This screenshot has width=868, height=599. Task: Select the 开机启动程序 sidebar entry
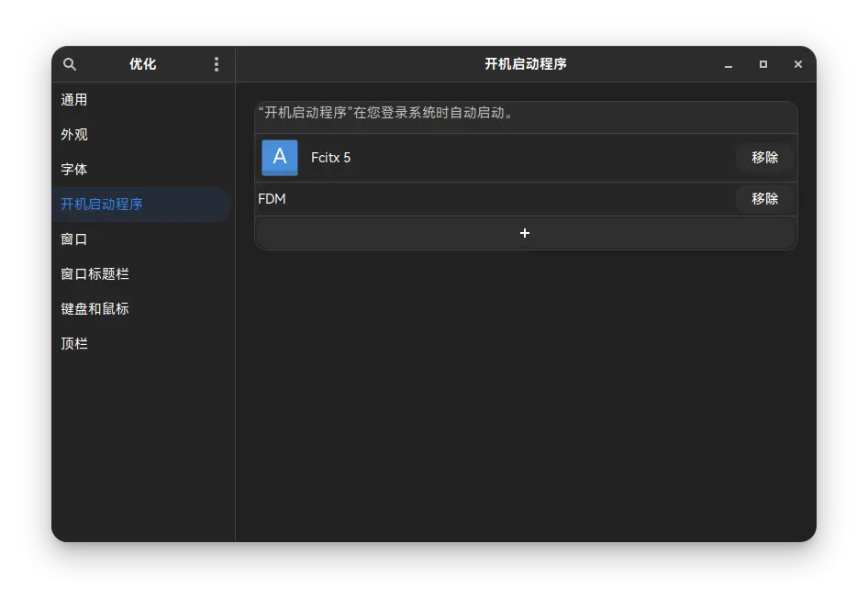(x=102, y=205)
